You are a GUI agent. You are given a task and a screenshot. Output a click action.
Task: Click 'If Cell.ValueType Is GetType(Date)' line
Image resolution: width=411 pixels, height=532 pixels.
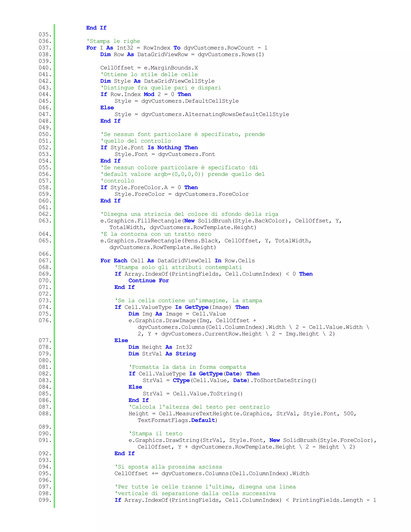coord(194,374)
